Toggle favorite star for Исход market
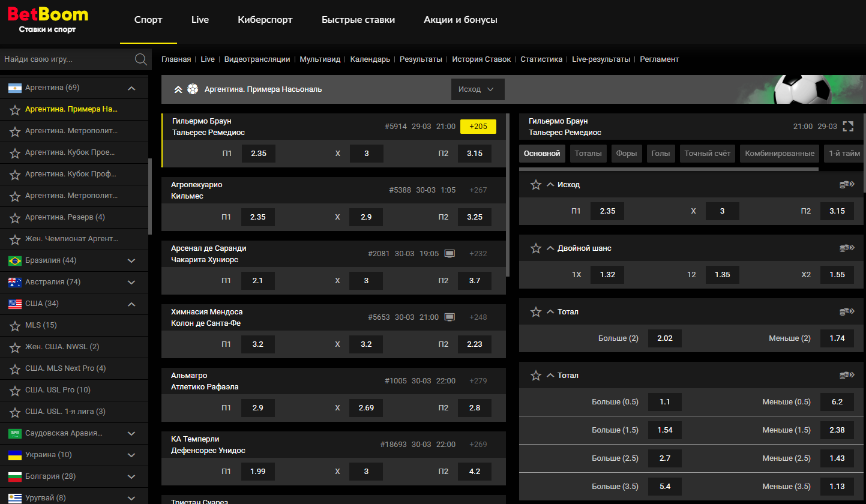 (x=536, y=185)
